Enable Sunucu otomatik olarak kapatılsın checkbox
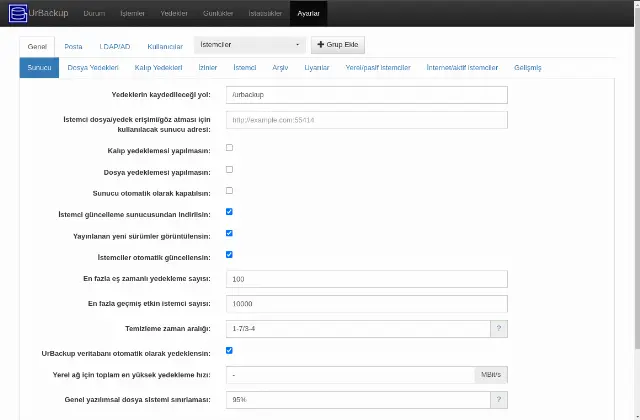 click(229, 191)
